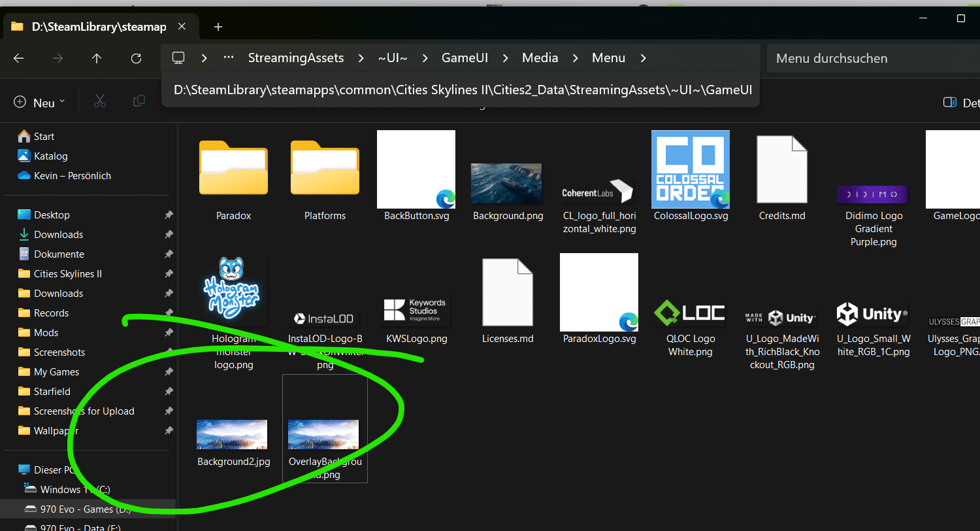
Task: Click the Menu durchsuchen search field
Action: tap(874, 58)
